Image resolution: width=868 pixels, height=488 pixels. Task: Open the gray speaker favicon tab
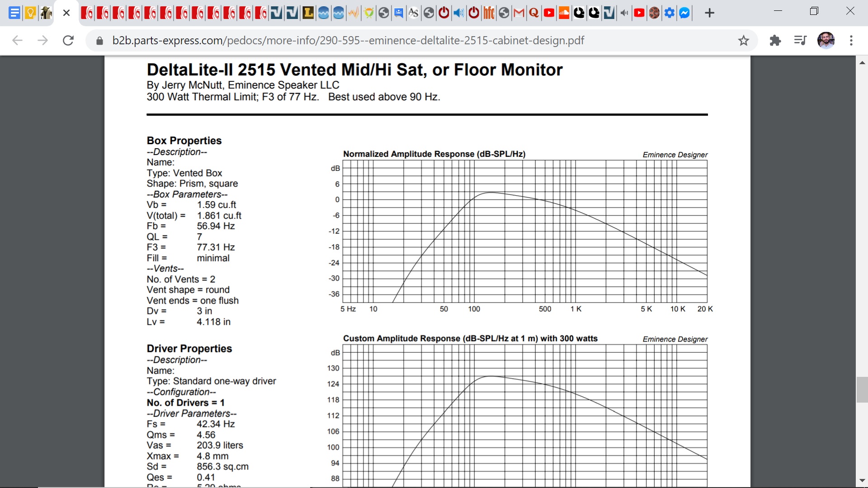(624, 13)
